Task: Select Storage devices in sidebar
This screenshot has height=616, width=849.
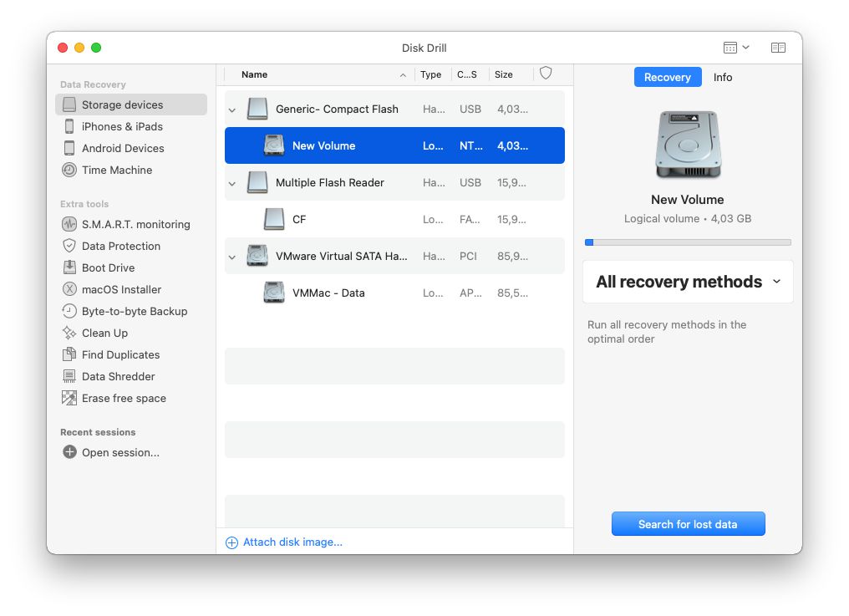Action: [x=131, y=104]
